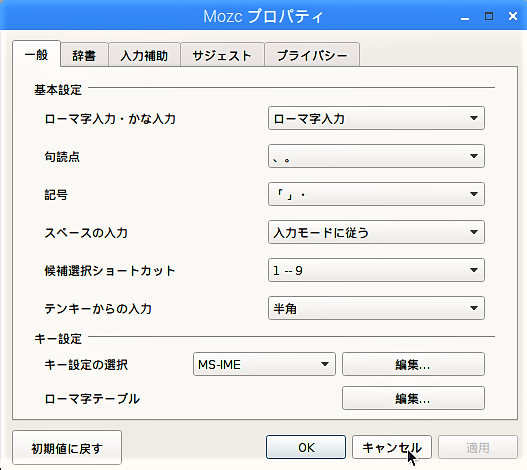This screenshot has width=527, height=470.
Task: Open the サジェスト tab
Action: point(222,55)
